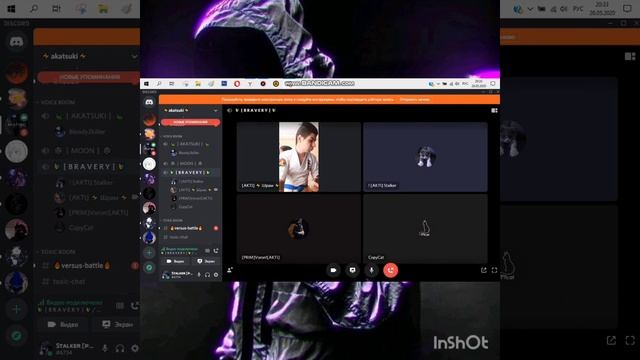Click the red new mentions pill button

coord(191,122)
